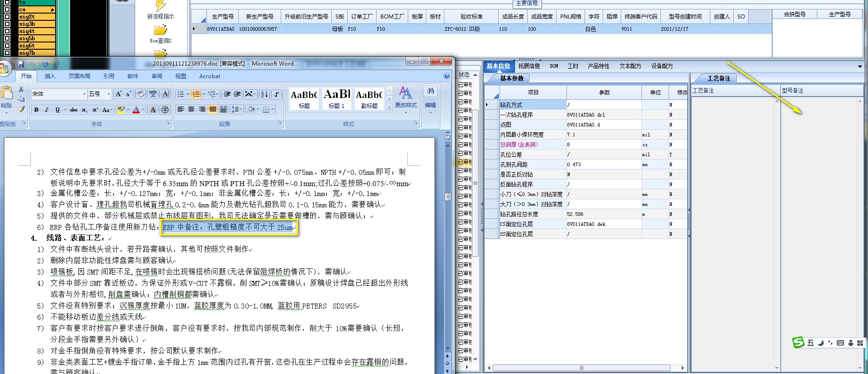Open the font name dropdown showing 宋体
This screenshot has height=374, width=868.
click(x=84, y=94)
